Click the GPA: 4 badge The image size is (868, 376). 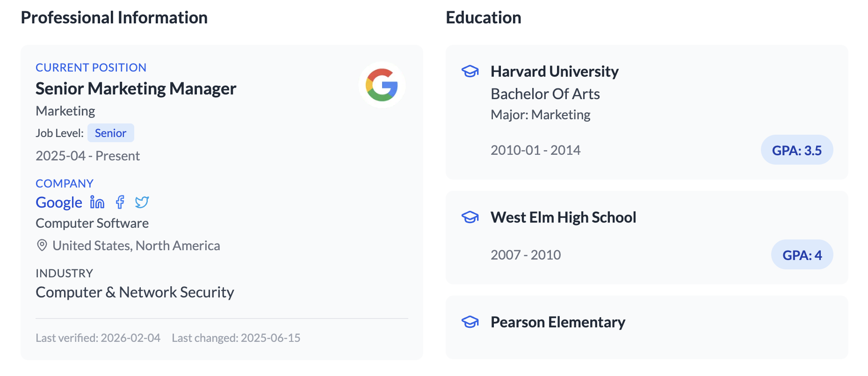[802, 255]
